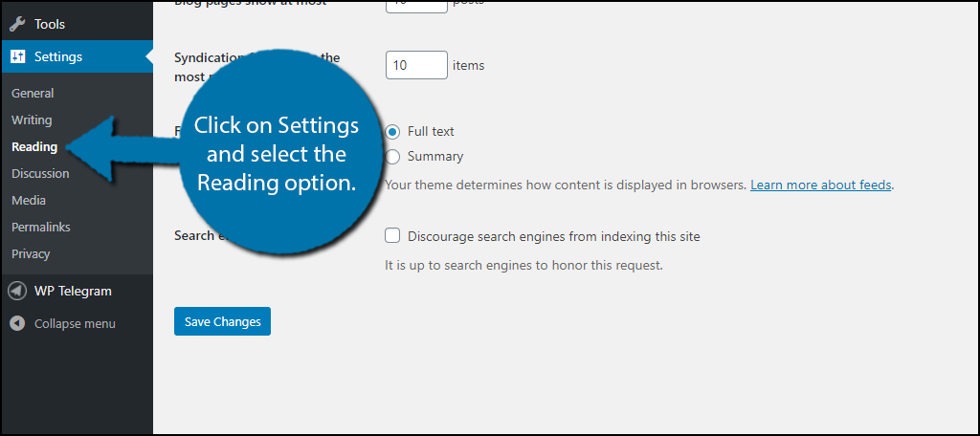Click the Settings sliders icon
Viewport: 980px width, 436px height.
tap(17, 56)
